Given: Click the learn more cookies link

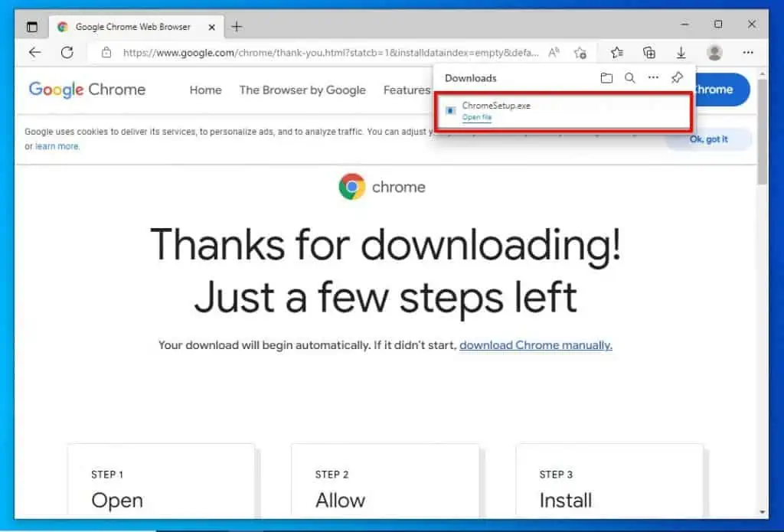Looking at the screenshot, I should point(57,146).
